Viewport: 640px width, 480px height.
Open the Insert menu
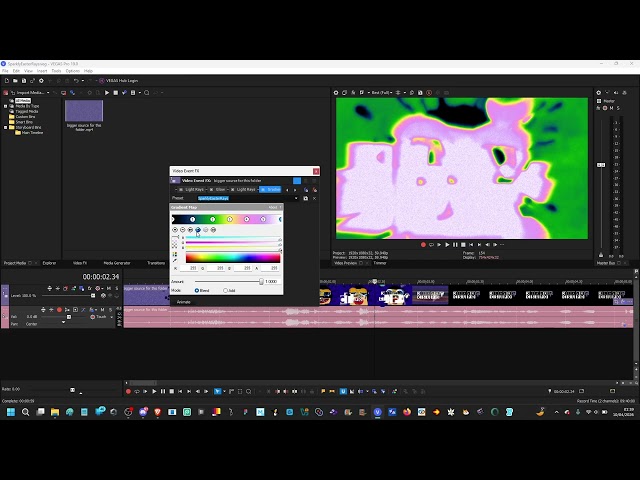click(x=42, y=71)
